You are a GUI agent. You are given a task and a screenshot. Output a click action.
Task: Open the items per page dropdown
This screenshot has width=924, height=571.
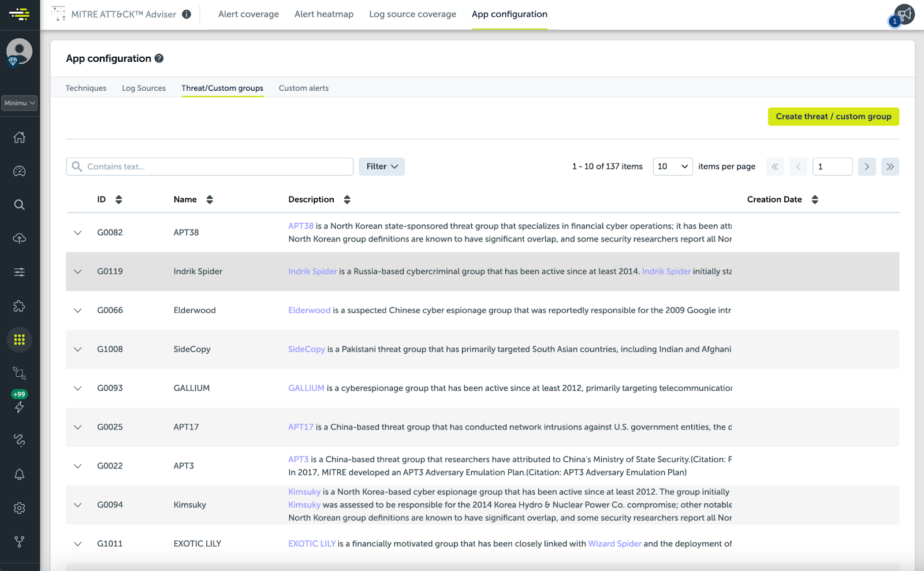point(673,166)
